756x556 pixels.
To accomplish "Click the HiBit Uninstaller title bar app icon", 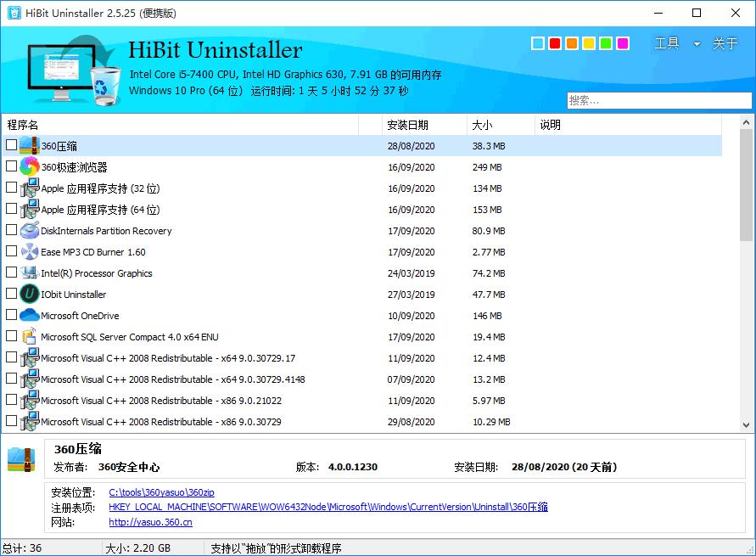I will click(14, 13).
